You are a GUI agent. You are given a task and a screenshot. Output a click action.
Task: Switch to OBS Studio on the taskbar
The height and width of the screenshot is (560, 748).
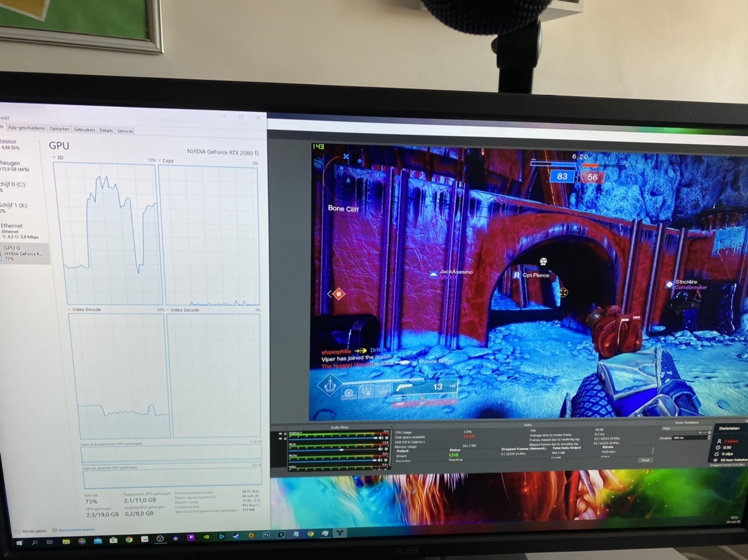tap(160, 538)
